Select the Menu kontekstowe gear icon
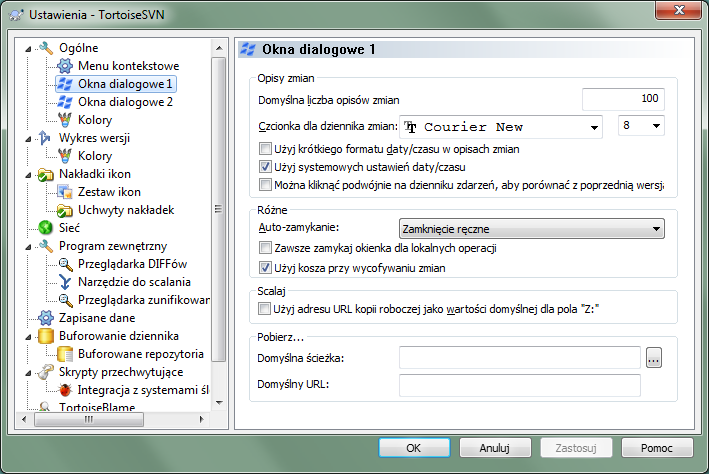The image size is (709, 474). click(65, 66)
